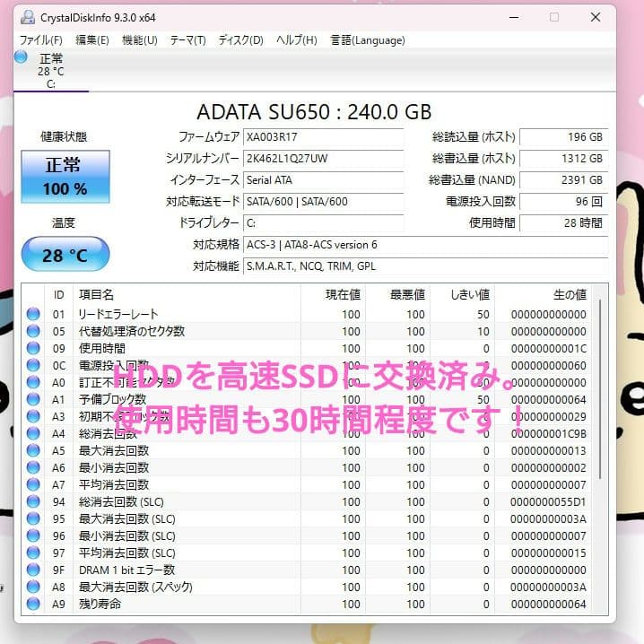Screen dimensions: 644x644
Task: Click the status orb for ID 94 row
Action: point(33,501)
